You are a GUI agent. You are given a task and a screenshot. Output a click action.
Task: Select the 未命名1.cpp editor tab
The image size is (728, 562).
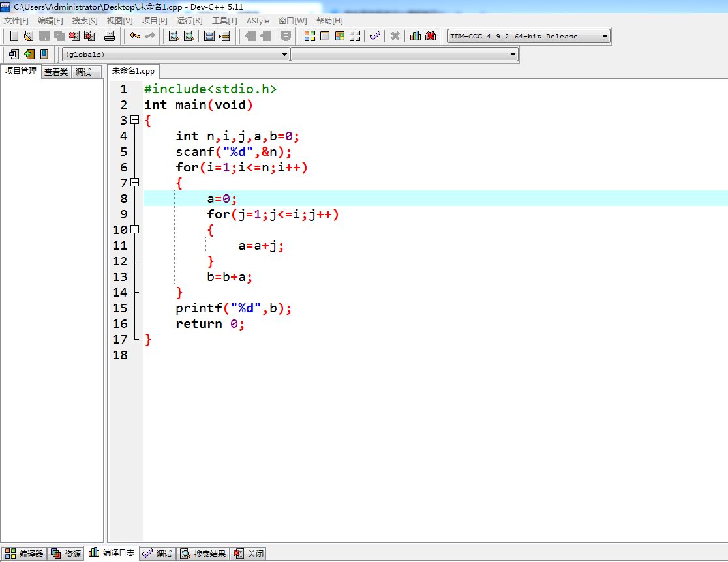click(x=133, y=71)
